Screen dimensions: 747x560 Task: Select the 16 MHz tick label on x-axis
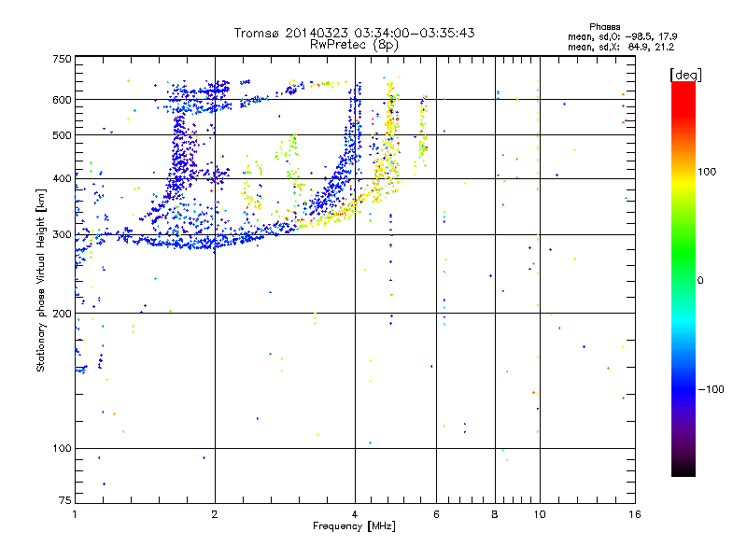[635, 514]
